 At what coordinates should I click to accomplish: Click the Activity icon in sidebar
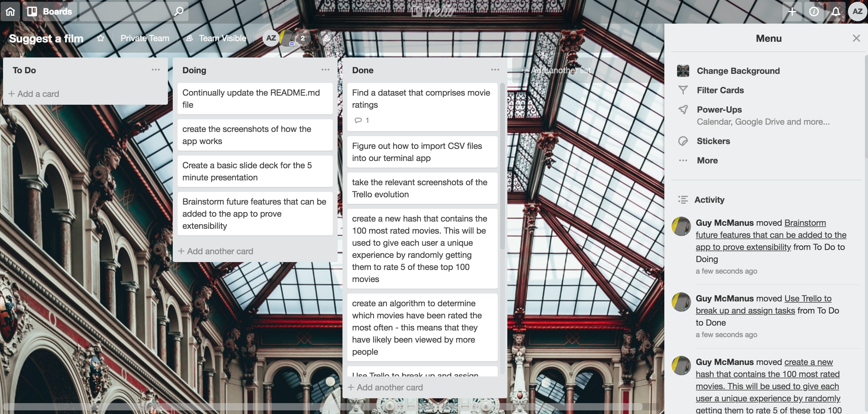click(683, 199)
